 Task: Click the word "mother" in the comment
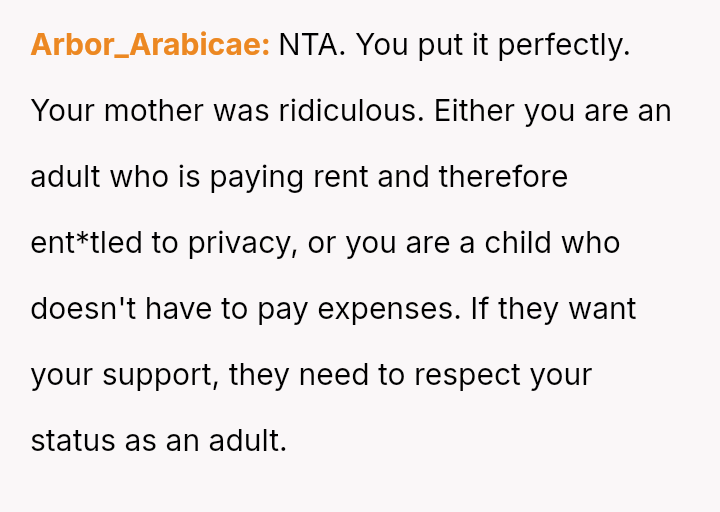click(153, 111)
